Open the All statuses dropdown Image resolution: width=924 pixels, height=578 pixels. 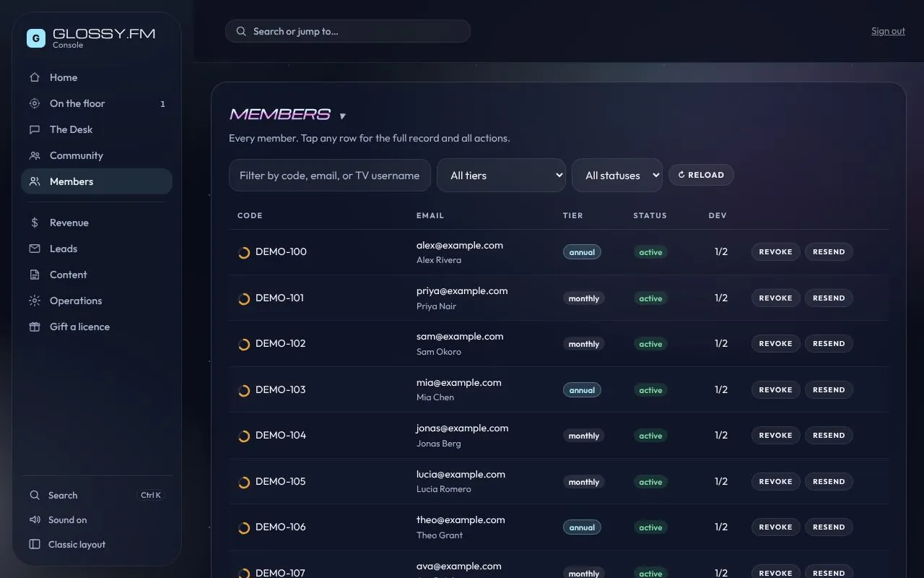pos(617,176)
